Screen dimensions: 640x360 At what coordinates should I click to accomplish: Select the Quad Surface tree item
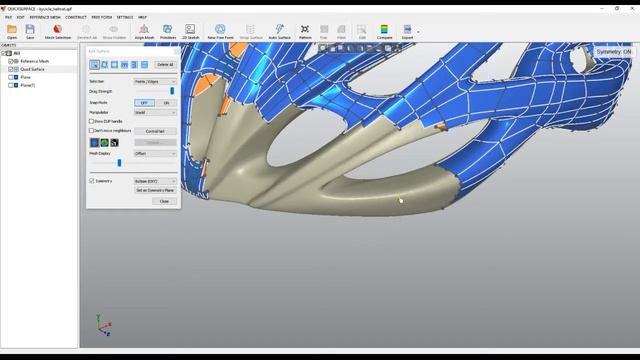tap(32, 69)
